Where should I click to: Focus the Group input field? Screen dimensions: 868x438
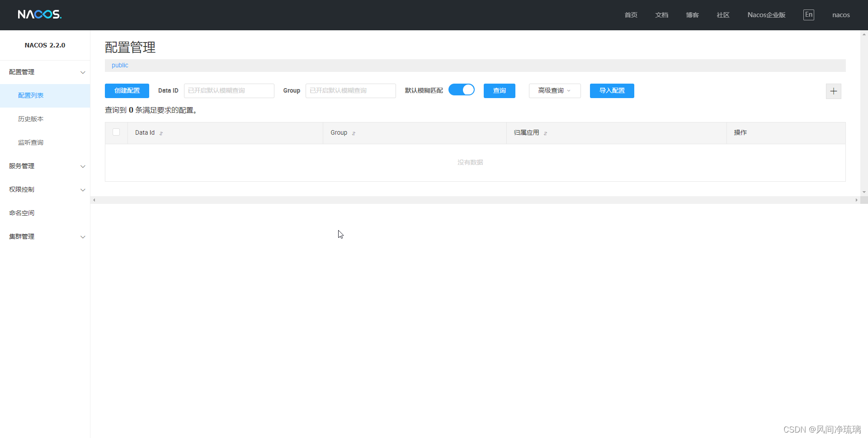tap(351, 91)
